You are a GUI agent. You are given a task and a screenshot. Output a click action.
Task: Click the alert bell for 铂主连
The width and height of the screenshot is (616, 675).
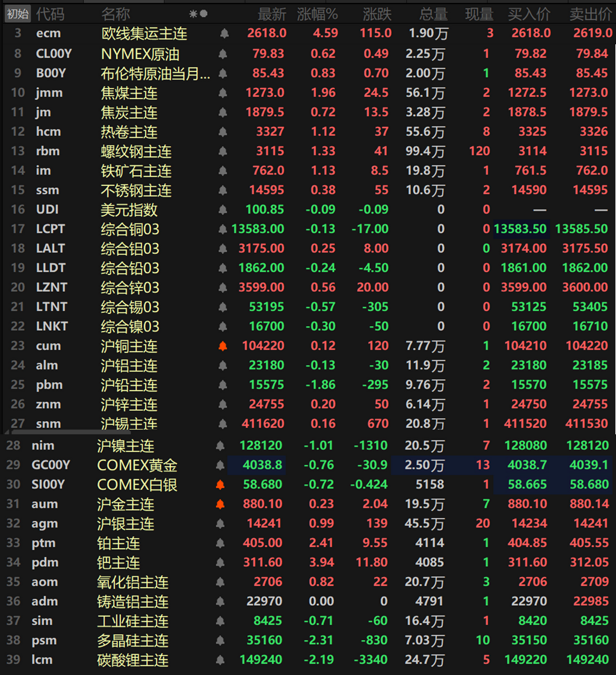click(220, 543)
